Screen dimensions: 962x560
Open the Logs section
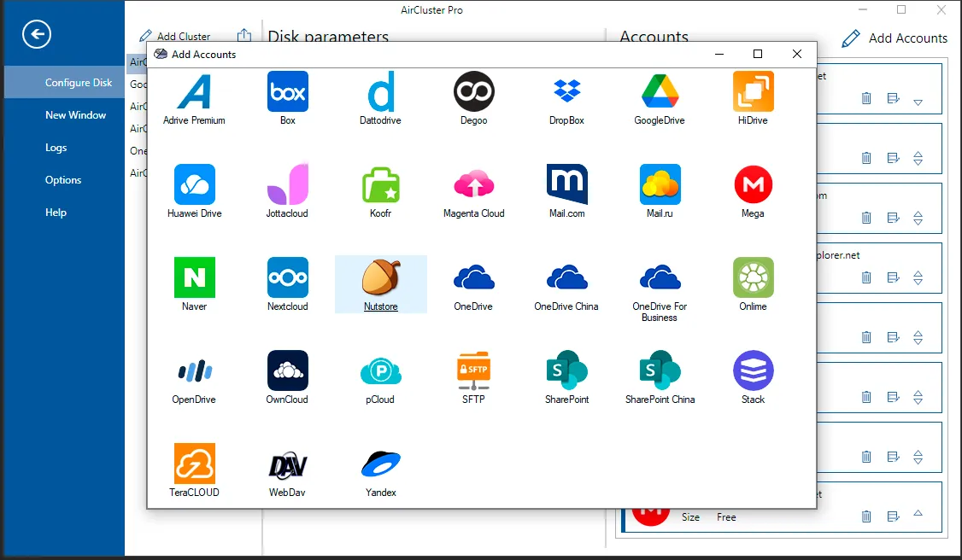[x=56, y=148]
